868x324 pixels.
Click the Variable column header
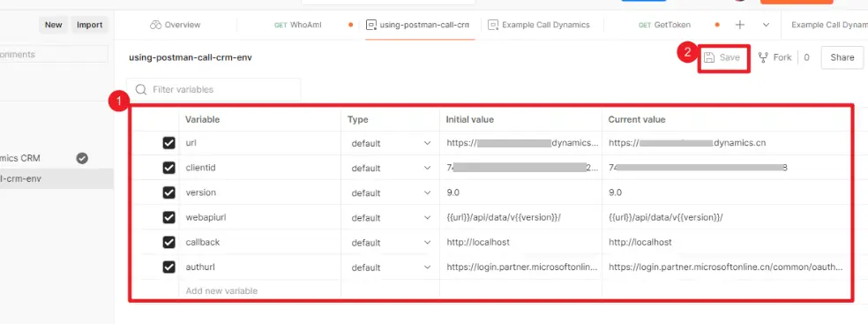tap(202, 120)
